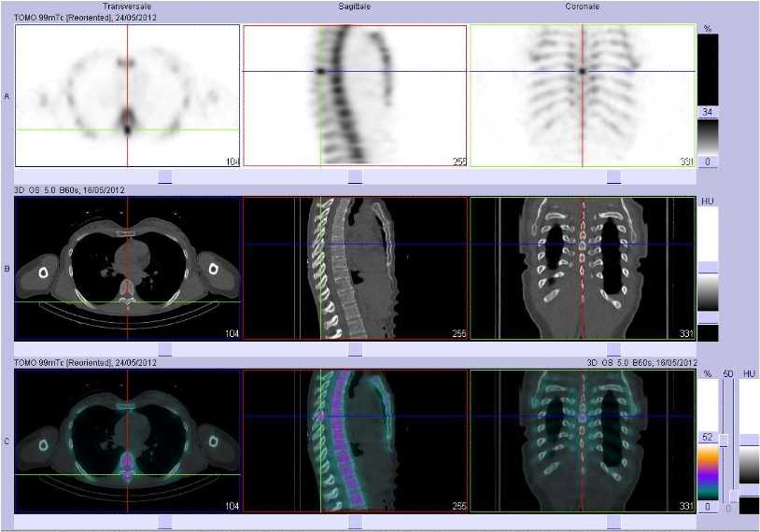Click the row B label
Viewport: 760px width, 532px height.
coord(7,269)
